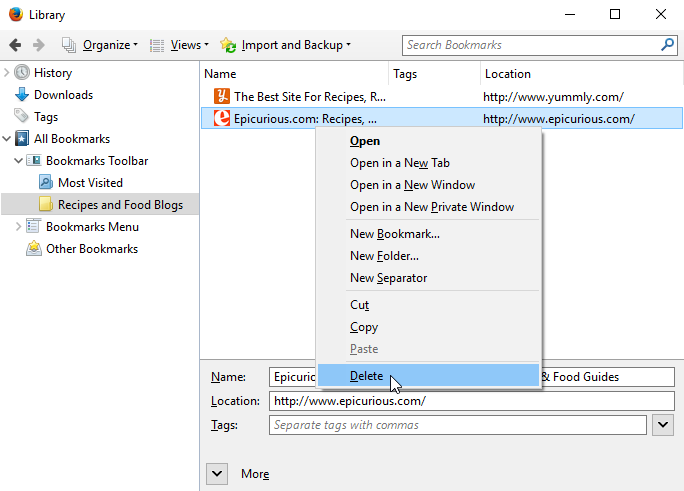The height and width of the screenshot is (491, 684).
Task: Click the search magnifier icon
Action: [667, 45]
